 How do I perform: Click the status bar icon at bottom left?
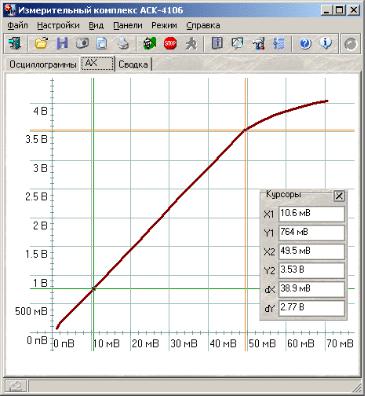pos(15,386)
